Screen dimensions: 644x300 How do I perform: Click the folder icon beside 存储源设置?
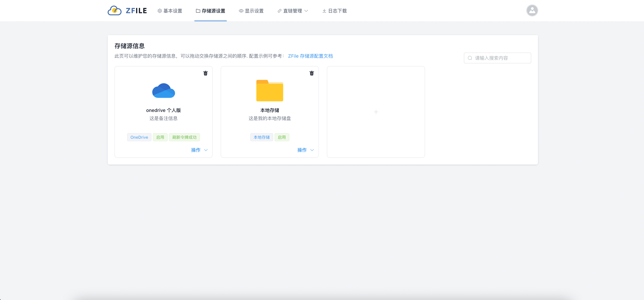pos(198,11)
